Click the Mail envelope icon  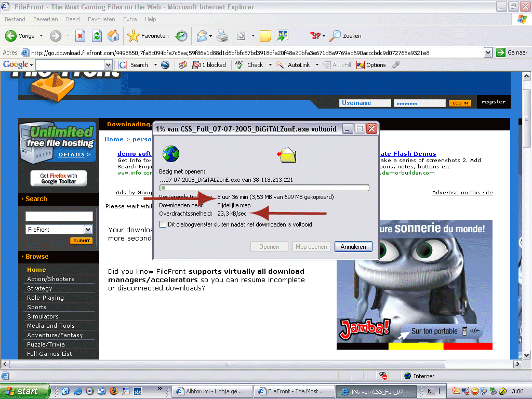click(202, 36)
